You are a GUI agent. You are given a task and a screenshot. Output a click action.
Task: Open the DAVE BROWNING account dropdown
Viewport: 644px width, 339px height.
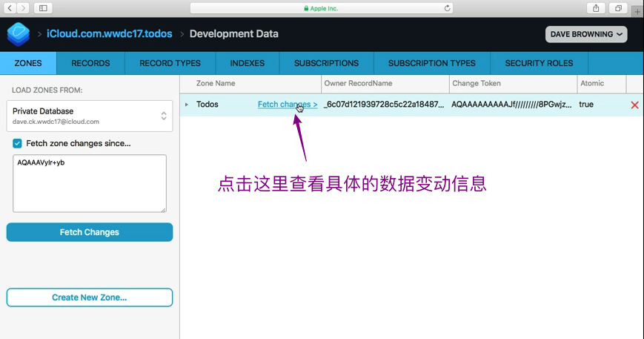coord(586,34)
